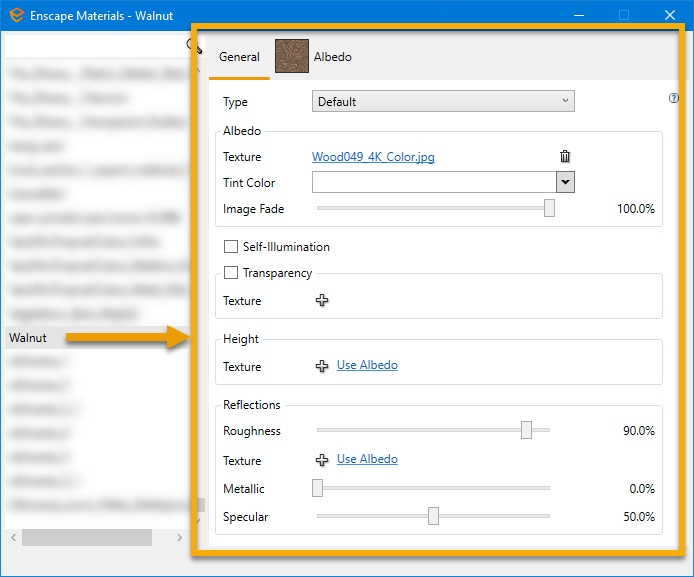The height and width of the screenshot is (577, 694).
Task: Click the Roughness slider handle
Action: pyautogui.click(x=527, y=431)
